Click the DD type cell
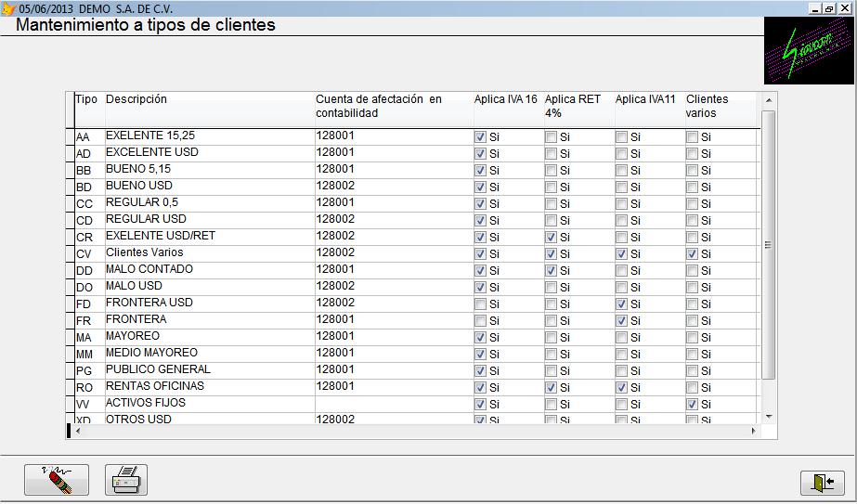 point(89,270)
